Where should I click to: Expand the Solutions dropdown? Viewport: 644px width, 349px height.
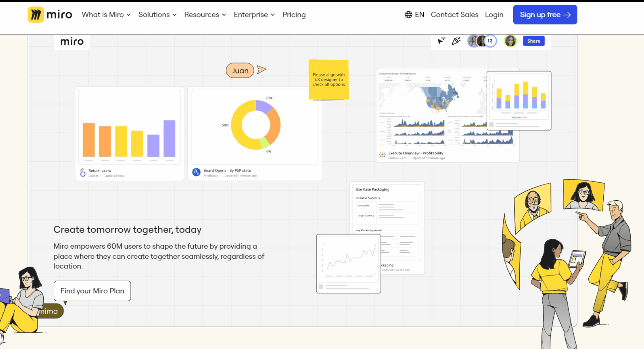pyautogui.click(x=157, y=15)
